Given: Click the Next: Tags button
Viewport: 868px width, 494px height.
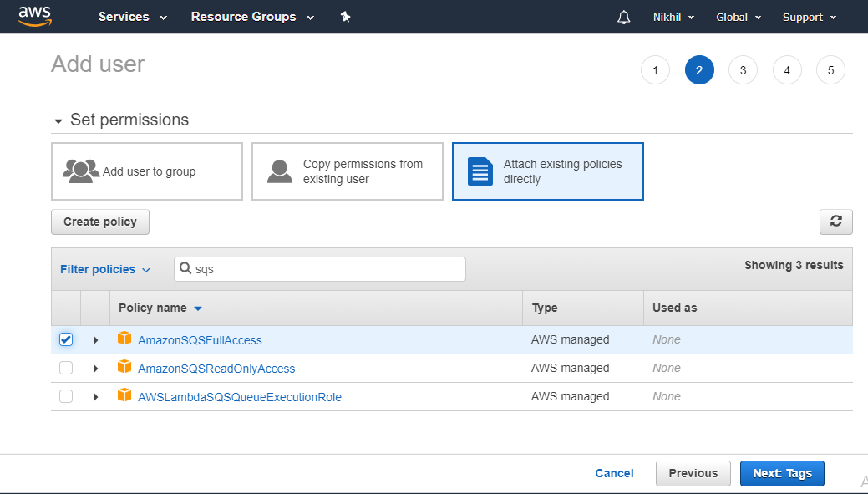Looking at the screenshot, I should click(782, 473).
